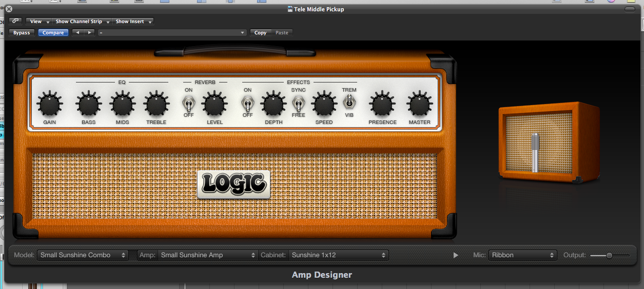The image size is (644, 289).
Task: Click the GAIN knob
Action: (x=49, y=105)
